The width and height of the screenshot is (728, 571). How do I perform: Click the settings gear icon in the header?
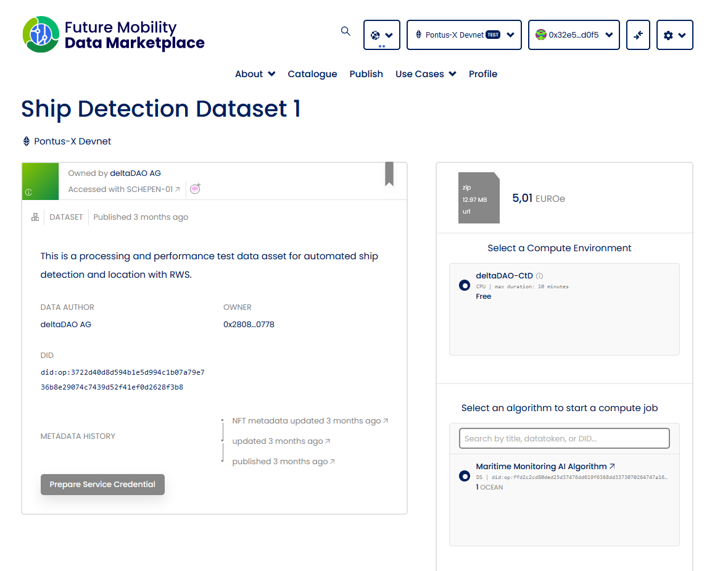(x=668, y=35)
